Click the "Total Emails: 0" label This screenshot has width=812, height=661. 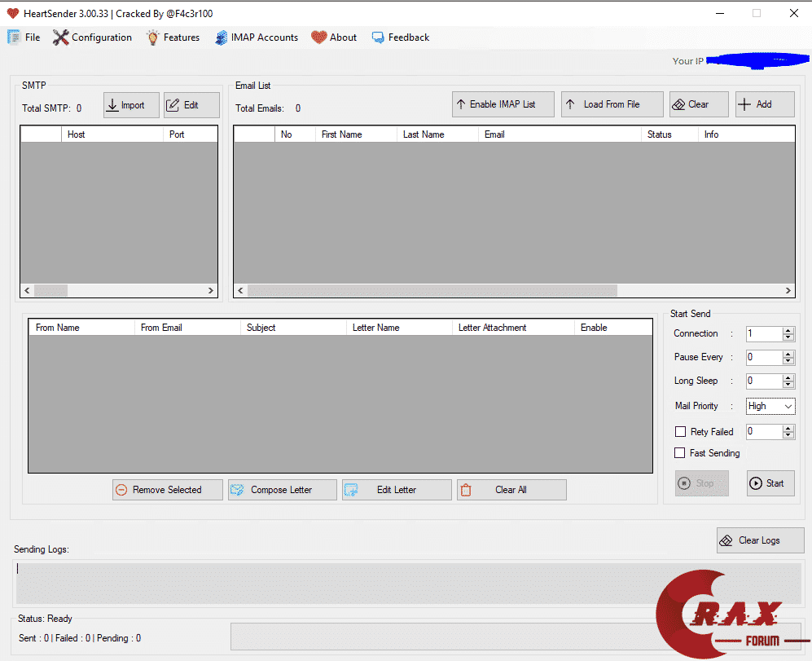pyautogui.click(x=268, y=108)
